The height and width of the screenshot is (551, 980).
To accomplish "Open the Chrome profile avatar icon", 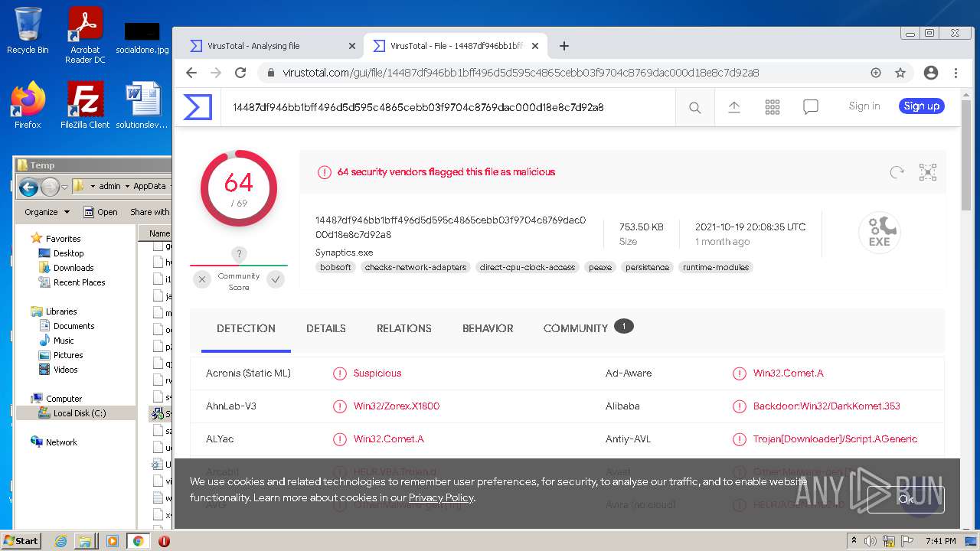I will [931, 73].
